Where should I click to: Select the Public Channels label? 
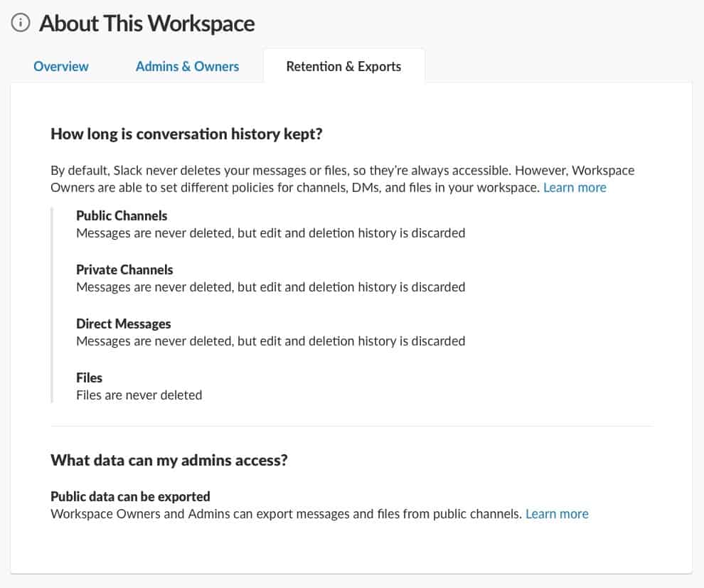point(122,215)
